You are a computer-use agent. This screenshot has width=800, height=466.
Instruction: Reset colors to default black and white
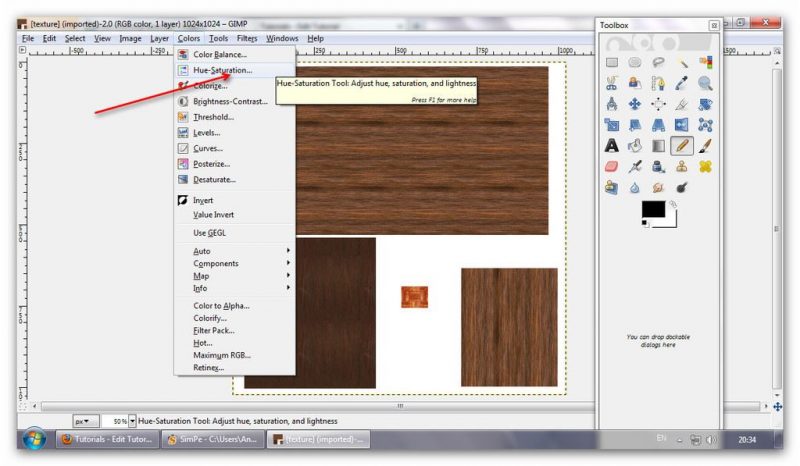coord(645,224)
